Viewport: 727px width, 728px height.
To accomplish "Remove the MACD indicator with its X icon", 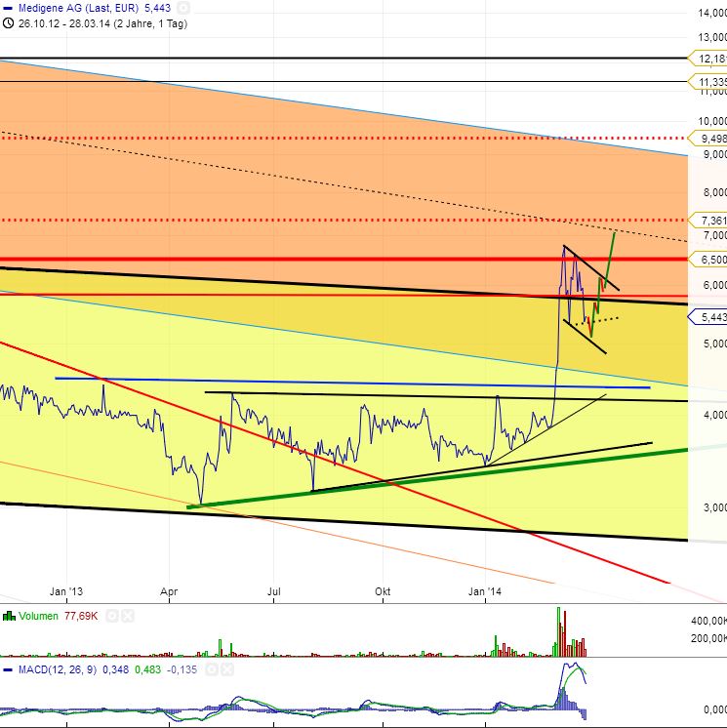I will click(x=227, y=669).
